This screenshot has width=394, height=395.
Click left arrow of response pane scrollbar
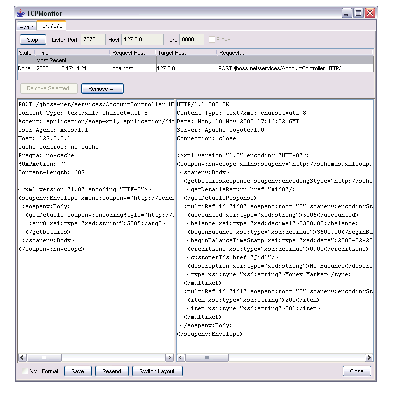point(181,358)
